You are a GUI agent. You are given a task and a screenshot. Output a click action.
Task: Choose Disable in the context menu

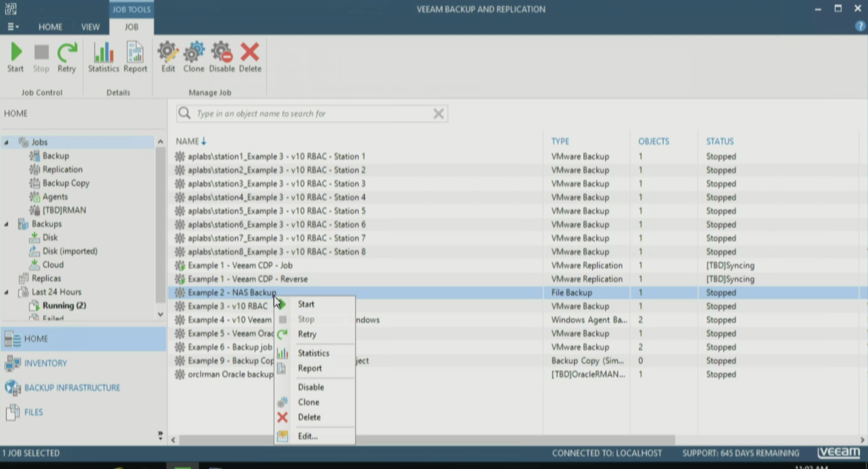315,387
